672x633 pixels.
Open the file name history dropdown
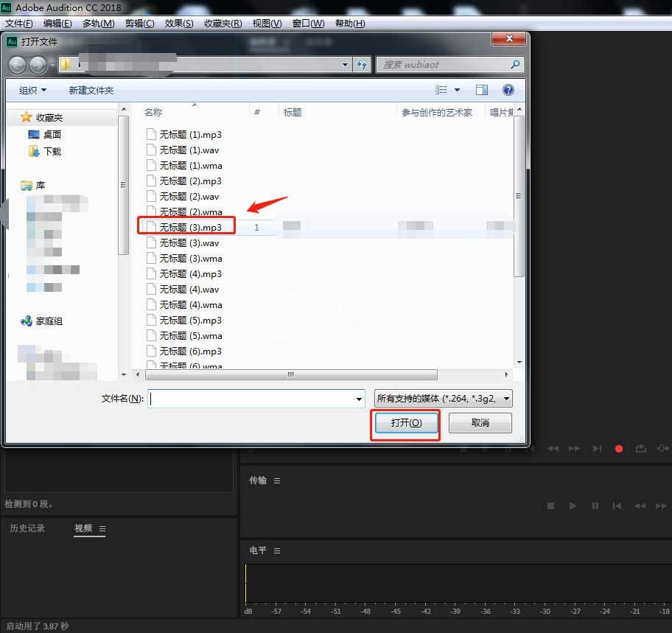(x=359, y=399)
